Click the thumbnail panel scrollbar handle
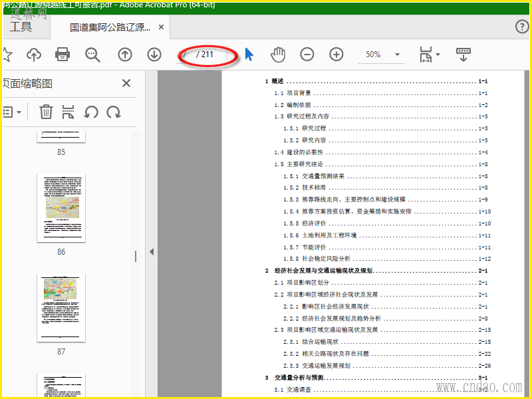This screenshot has height=399, width=532. pos(136,256)
